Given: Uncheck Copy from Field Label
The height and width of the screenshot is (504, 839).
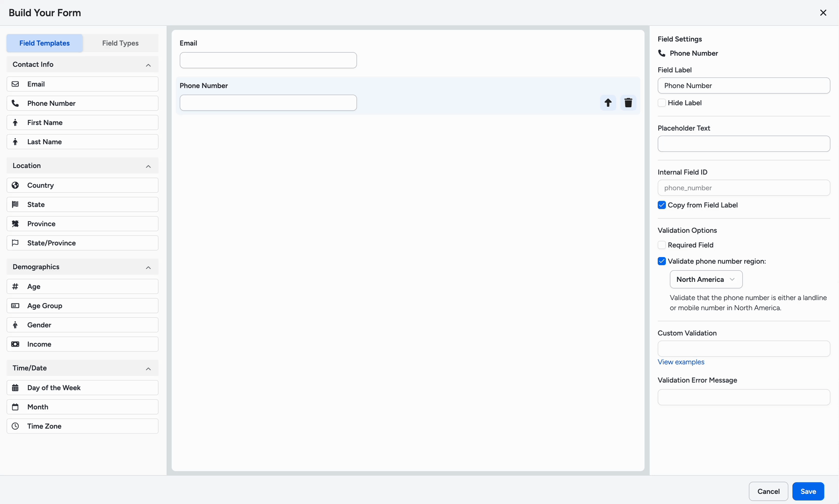Looking at the screenshot, I should (x=662, y=205).
